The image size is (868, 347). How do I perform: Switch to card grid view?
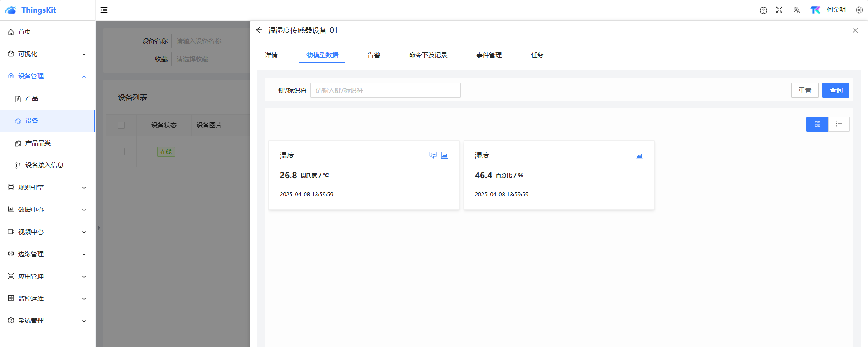pos(817,124)
